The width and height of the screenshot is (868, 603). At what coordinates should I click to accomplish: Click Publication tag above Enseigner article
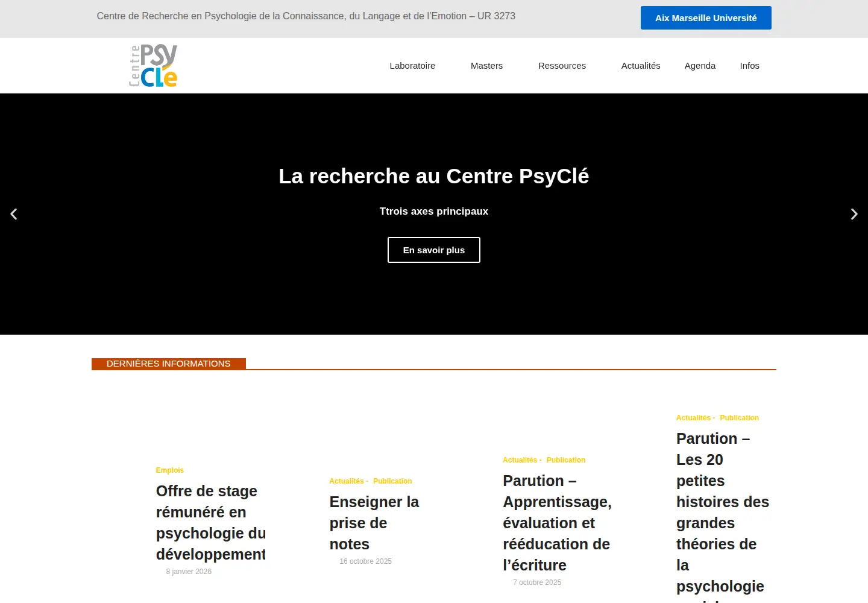pos(392,481)
